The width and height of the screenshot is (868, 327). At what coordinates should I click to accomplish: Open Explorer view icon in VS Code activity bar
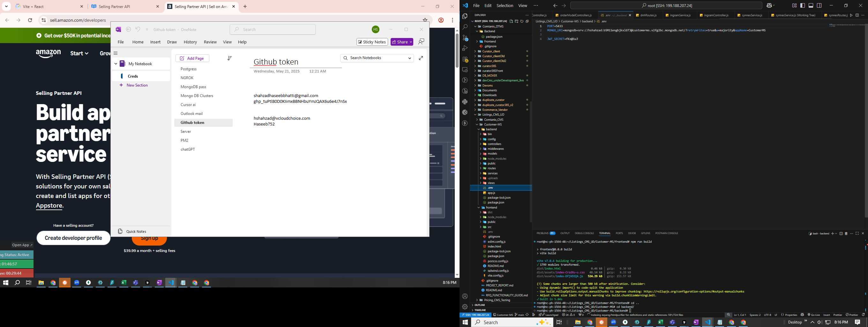point(465,16)
